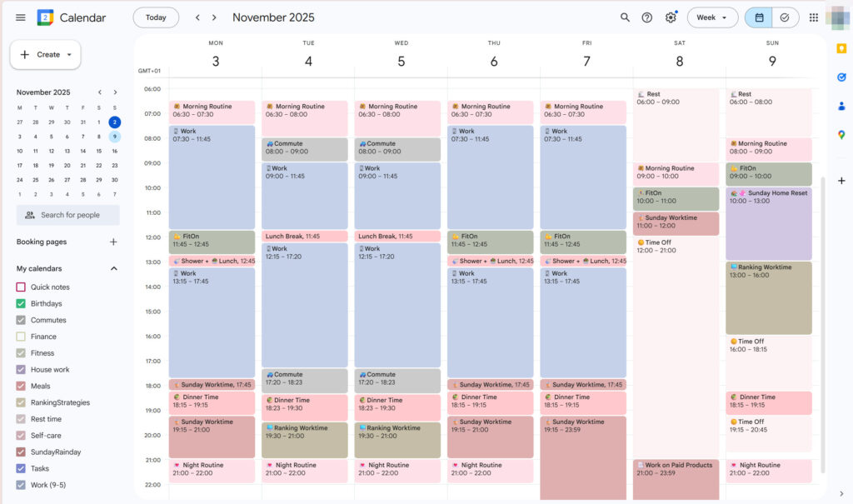
Task: Click the Today button
Action: tap(156, 17)
